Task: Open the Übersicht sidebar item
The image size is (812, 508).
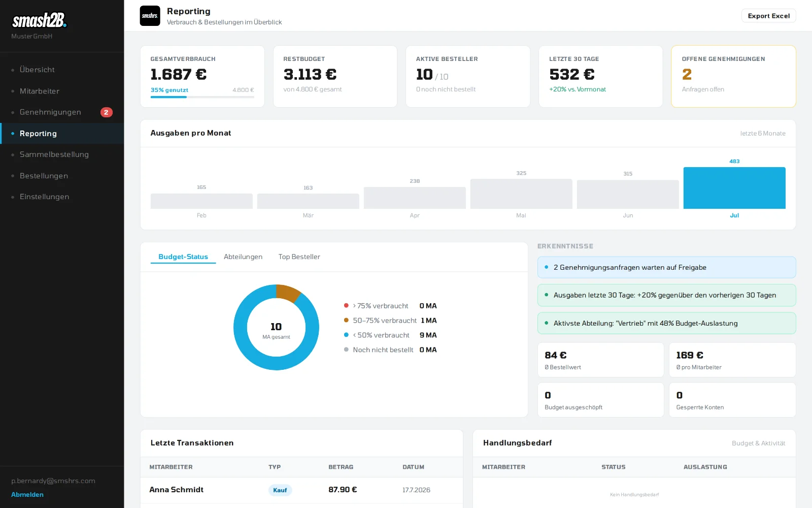Action: point(62,70)
